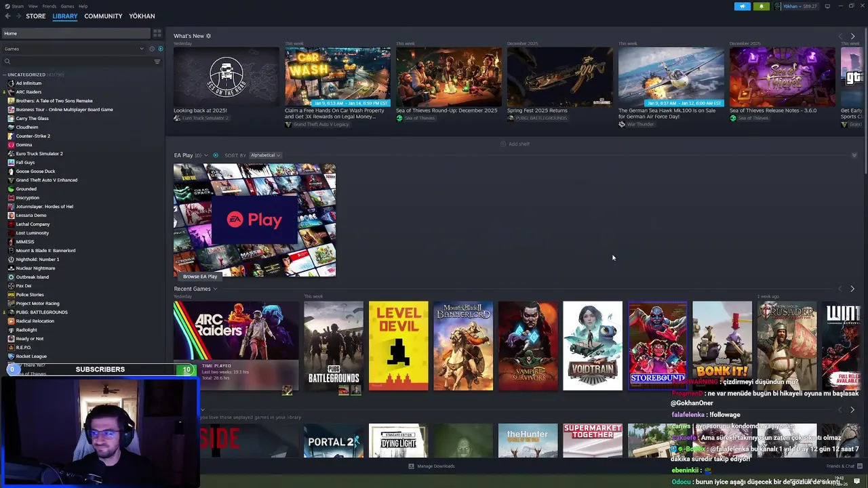868x488 pixels.
Task: Open the What's New settings gear
Action: [208, 36]
